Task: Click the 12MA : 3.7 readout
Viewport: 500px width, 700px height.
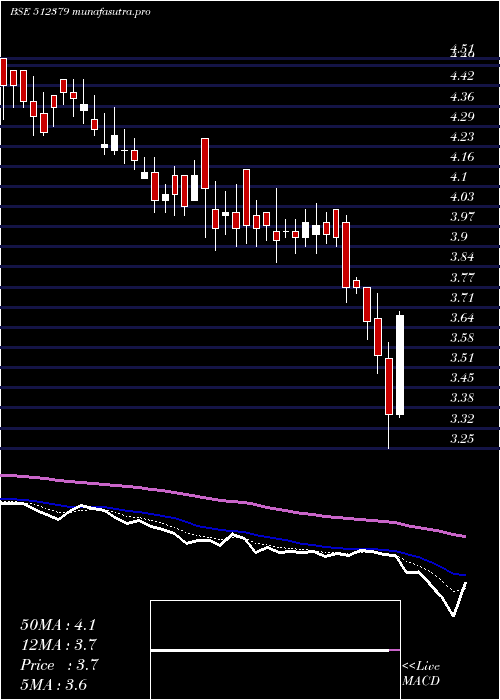Action: (59, 645)
